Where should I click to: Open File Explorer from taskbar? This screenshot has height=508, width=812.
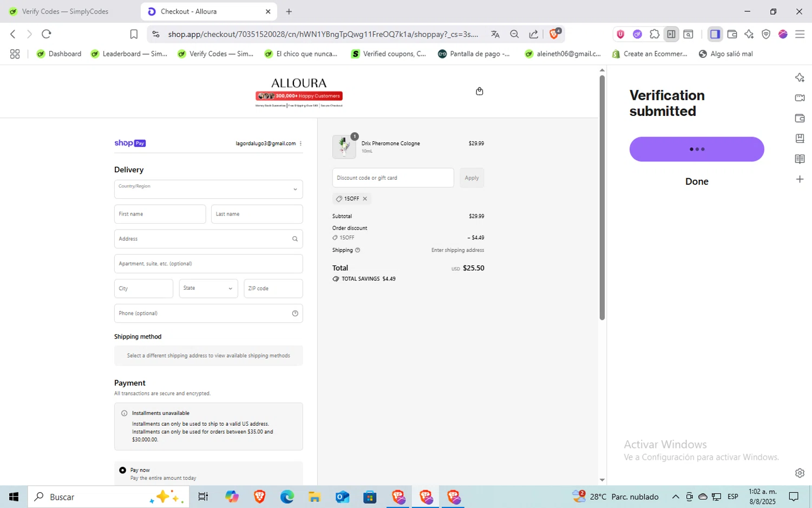pos(315,497)
